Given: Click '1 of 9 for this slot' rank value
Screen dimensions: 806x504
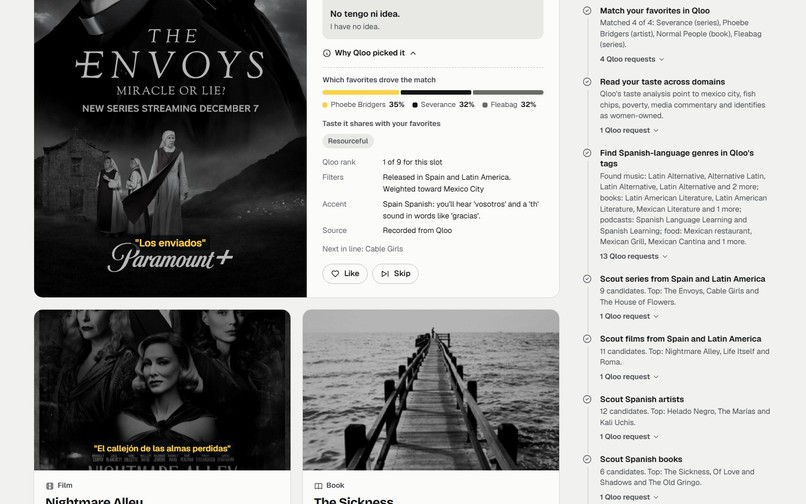Looking at the screenshot, I should [x=412, y=162].
